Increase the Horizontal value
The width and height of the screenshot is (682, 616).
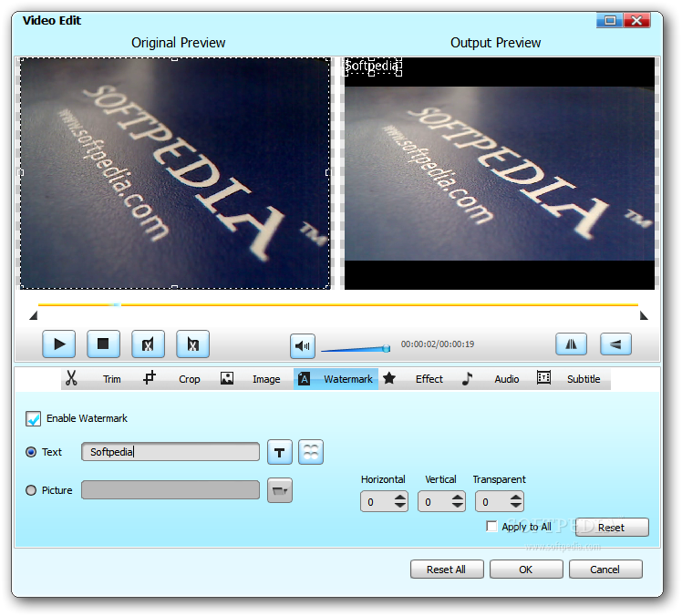tap(400, 498)
